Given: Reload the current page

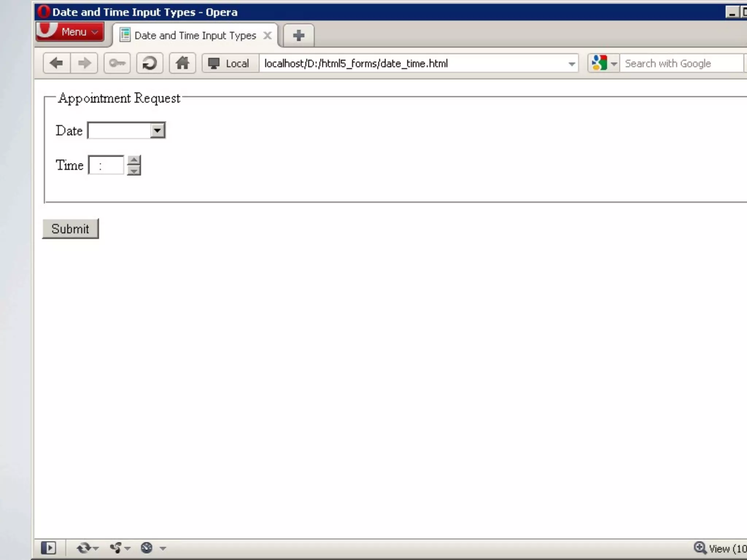Looking at the screenshot, I should [x=150, y=63].
